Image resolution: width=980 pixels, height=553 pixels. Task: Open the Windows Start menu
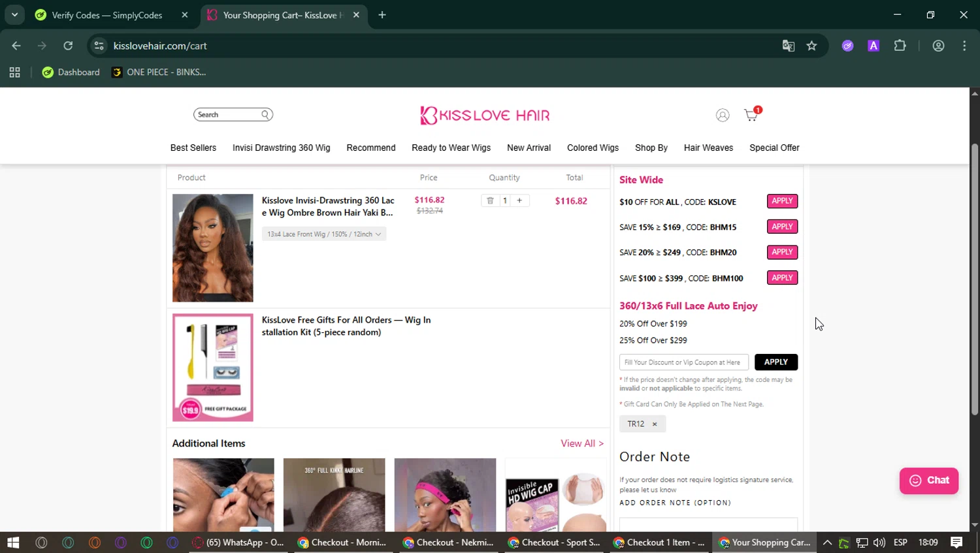click(x=13, y=543)
